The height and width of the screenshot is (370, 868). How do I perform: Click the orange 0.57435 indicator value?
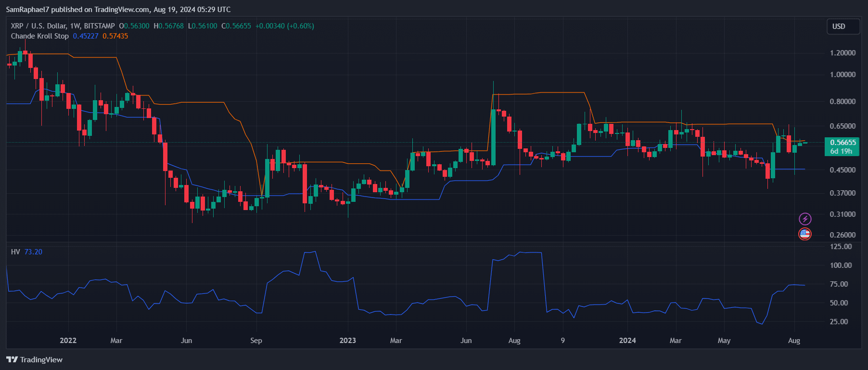click(115, 36)
